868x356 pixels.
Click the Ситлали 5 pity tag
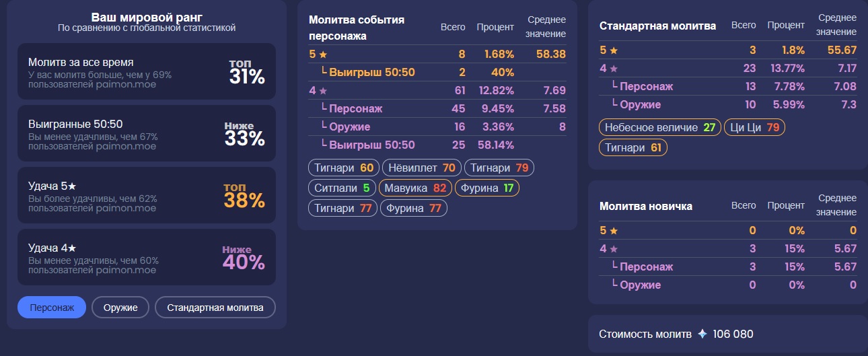342,188
